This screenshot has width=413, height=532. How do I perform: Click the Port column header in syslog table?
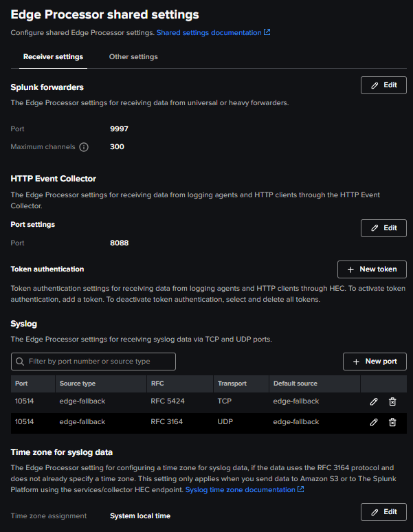[33, 384]
